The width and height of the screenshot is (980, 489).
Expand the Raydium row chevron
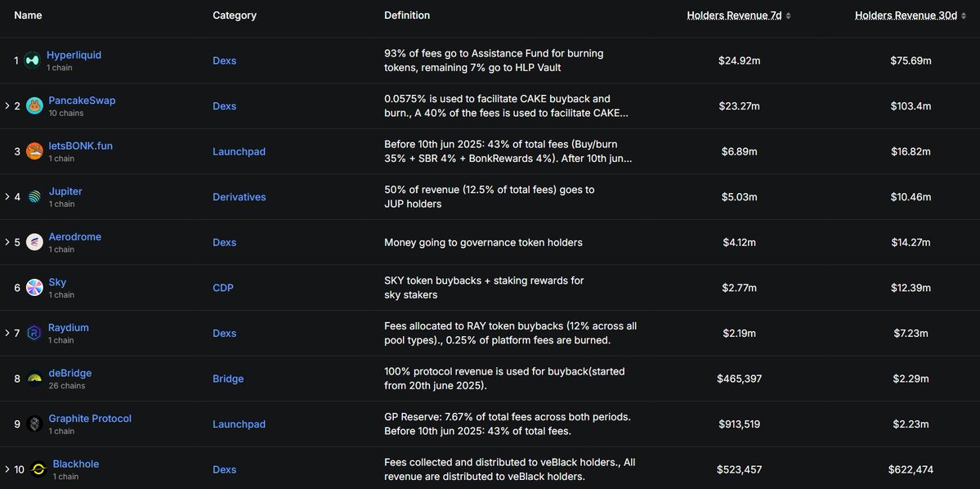tap(7, 333)
